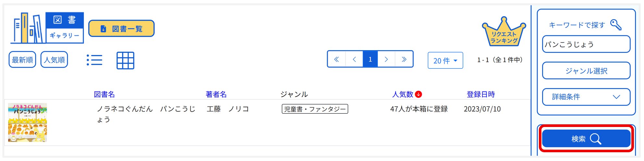The height and width of the screenshot is (161, 644).
Task: Click the red 人気数 sort arrow
Action: tap(419, 94)
